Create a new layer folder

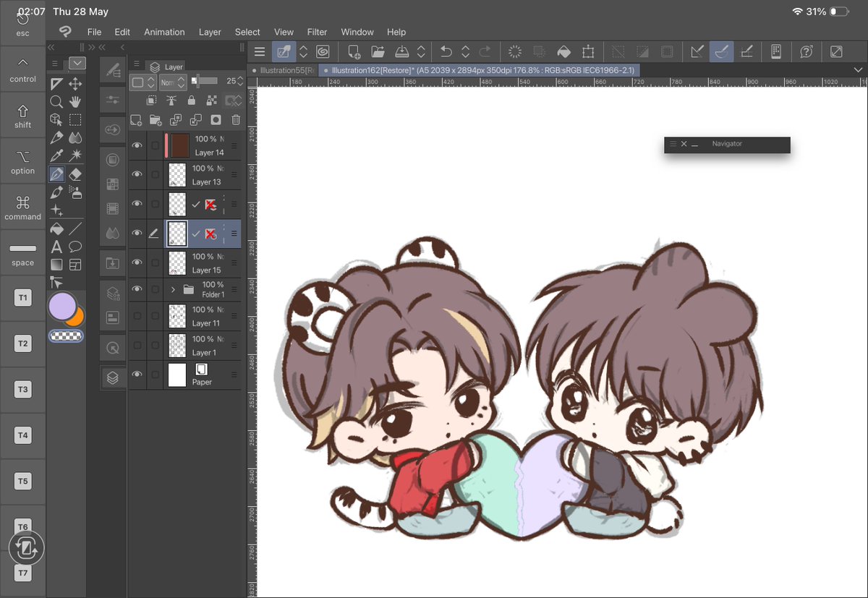point(156,120)
